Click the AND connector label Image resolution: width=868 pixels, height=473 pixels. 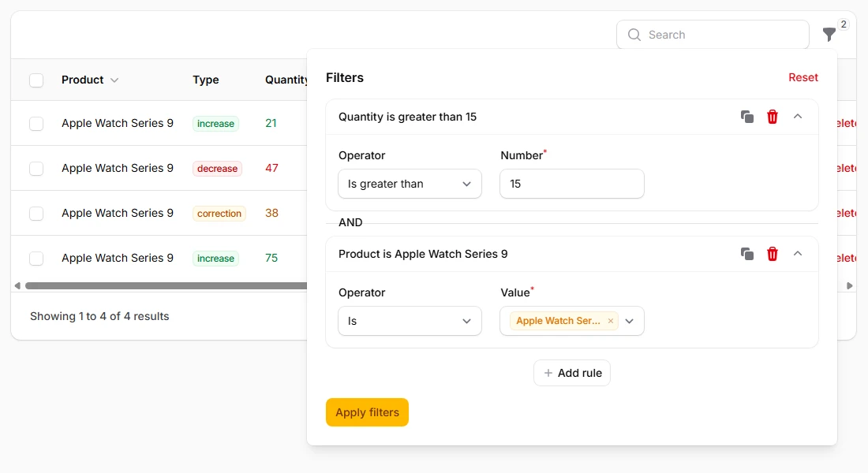click(x=350, y=222)
